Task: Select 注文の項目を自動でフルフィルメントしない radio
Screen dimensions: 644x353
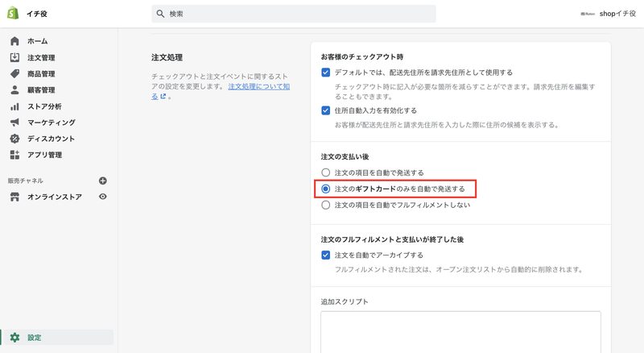Action: point(326,205)
